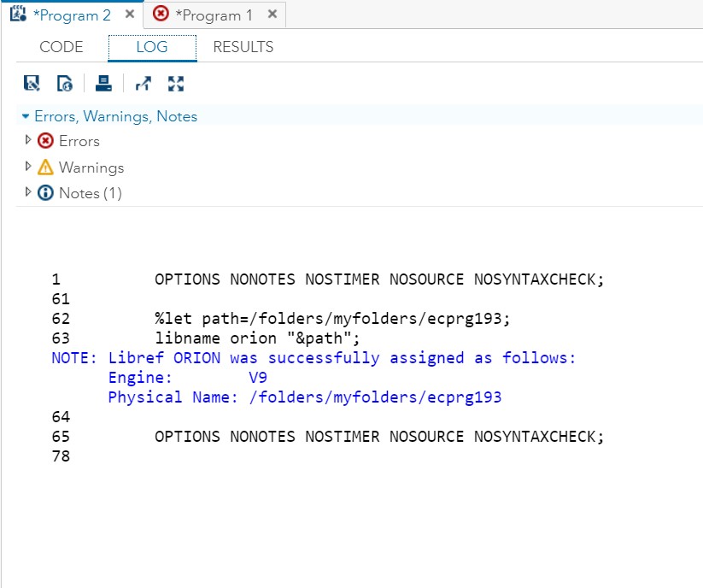Collapse Errors, Warnings, Notes section

click(26, 116)
